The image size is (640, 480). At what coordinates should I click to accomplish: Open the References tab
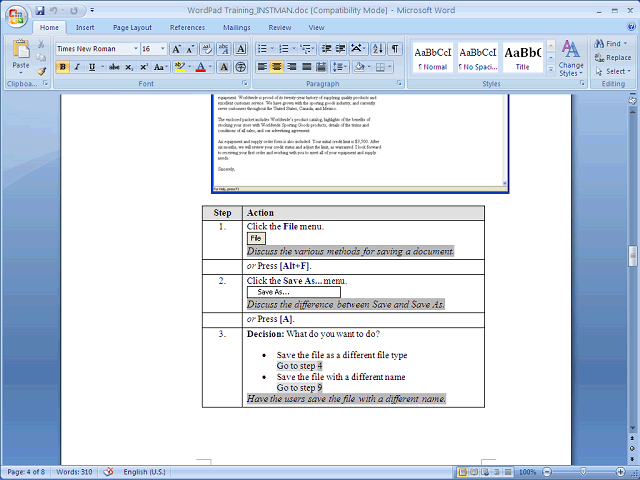187,27
